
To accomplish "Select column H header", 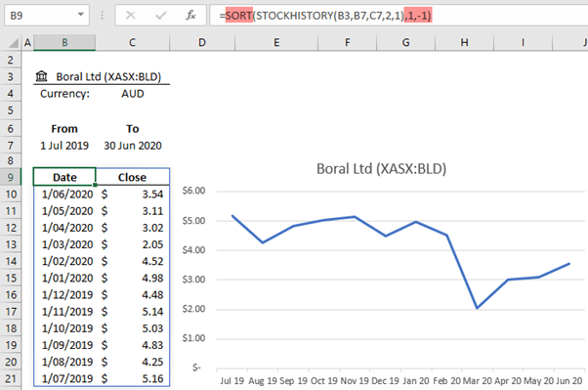I will (x=465, y=43).
